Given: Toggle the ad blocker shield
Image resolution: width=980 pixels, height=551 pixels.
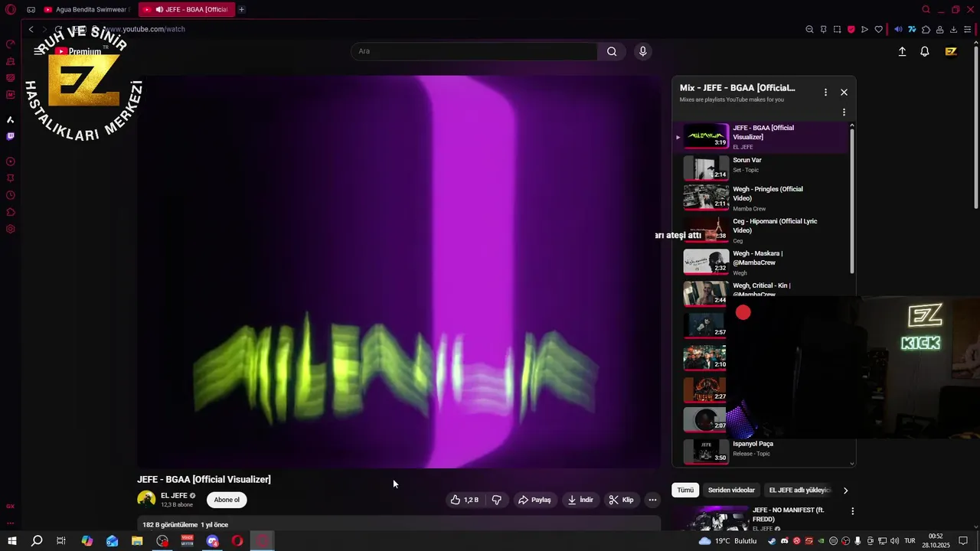Looking at the screenshot, I should click(x=851, y=29).
